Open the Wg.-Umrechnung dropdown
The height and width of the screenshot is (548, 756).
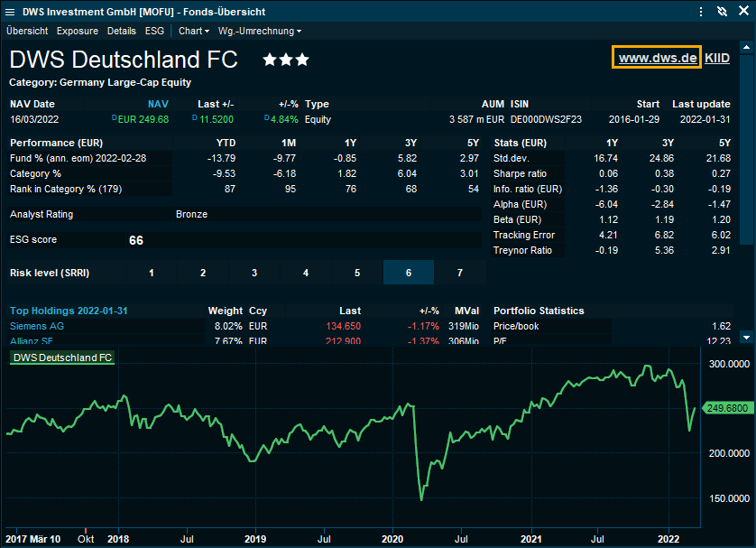[260, 31]
